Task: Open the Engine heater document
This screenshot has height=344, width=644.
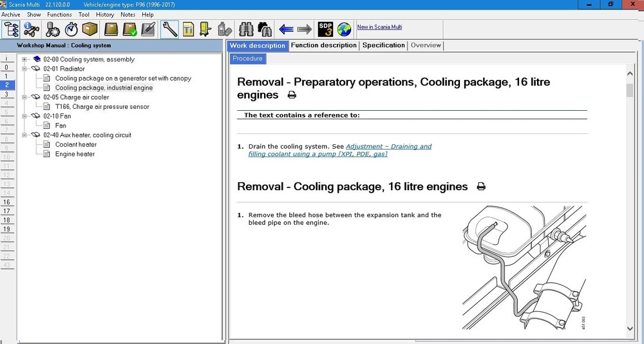Action: click(x=75, y=154)
